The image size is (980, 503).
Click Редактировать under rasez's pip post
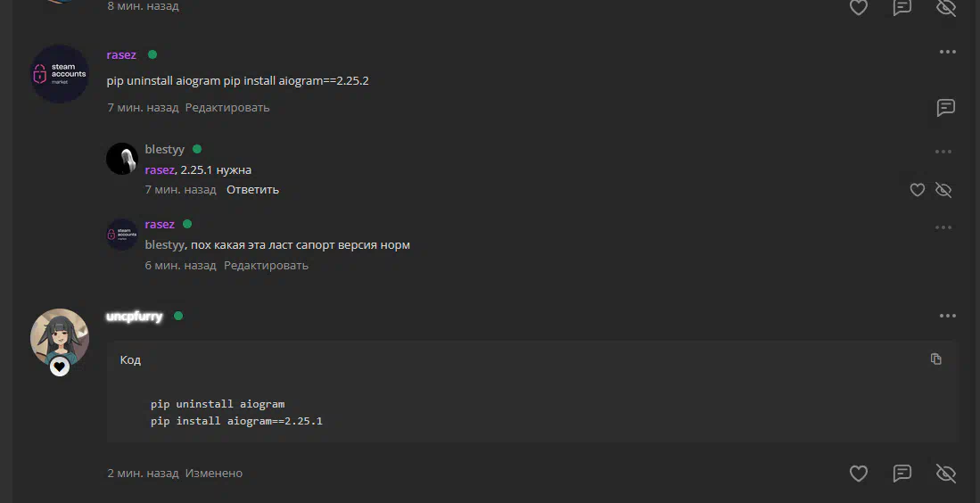(227, 108)
